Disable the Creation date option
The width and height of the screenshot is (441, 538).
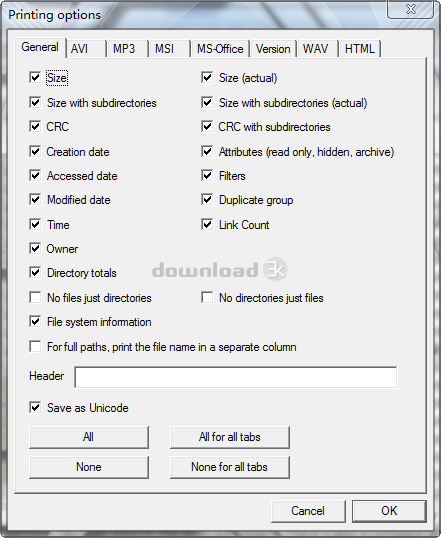point(35,151)
